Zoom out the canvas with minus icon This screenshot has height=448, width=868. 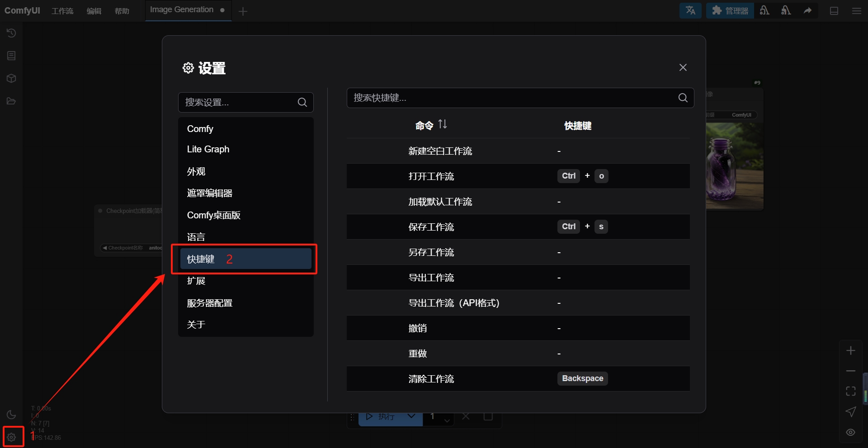(x=851, y=371)
